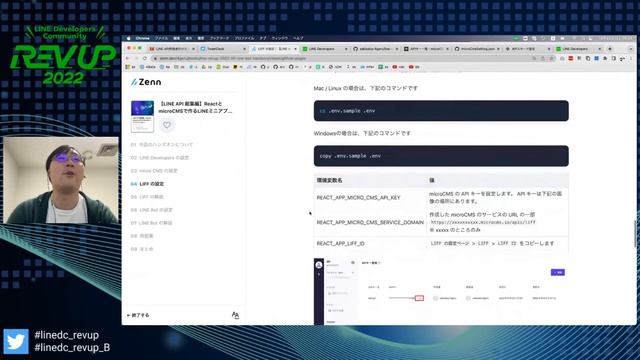This screenshot has width=640, height=360.
Task: Click the red extension icon in Chrome toolbar
Action: click(x=571, y=59)
